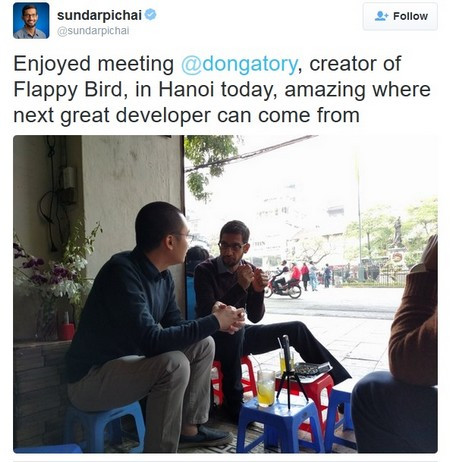Click the blue verified badge beside sundarpichai
This screenshot has width=450, height=462.
(x=151, y=15)
